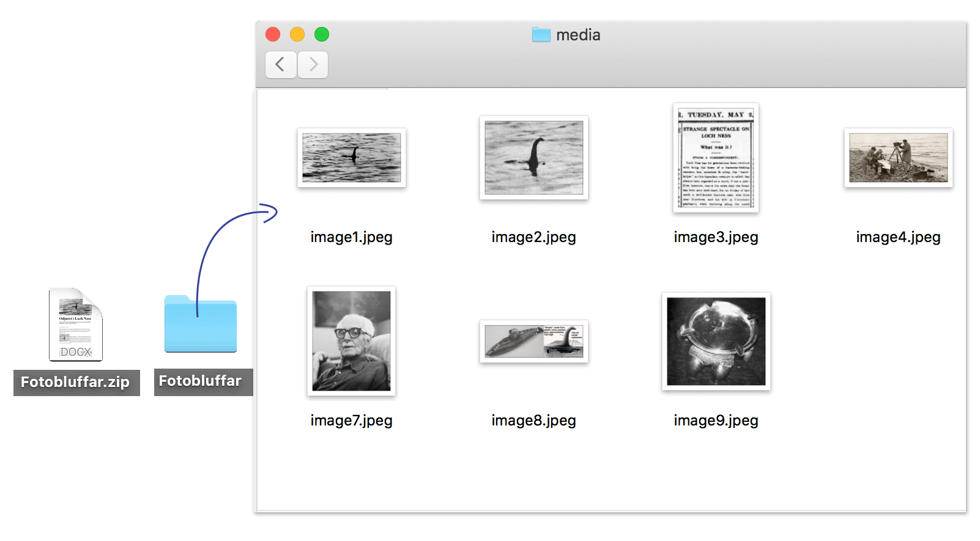Open the image3.jpeg newspaper clipping thumbnail
Viewport: 980px width, 541px height.
(716, 158)
